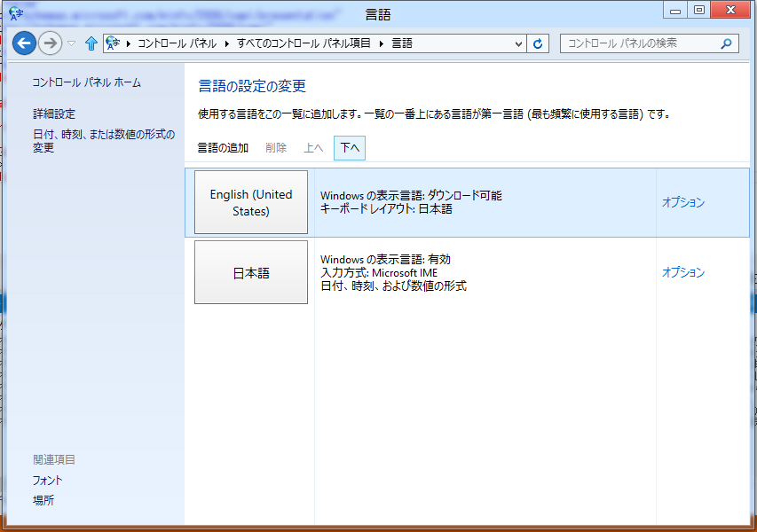
Task: Minimize the 言語 window
Action: click(675, 10)
